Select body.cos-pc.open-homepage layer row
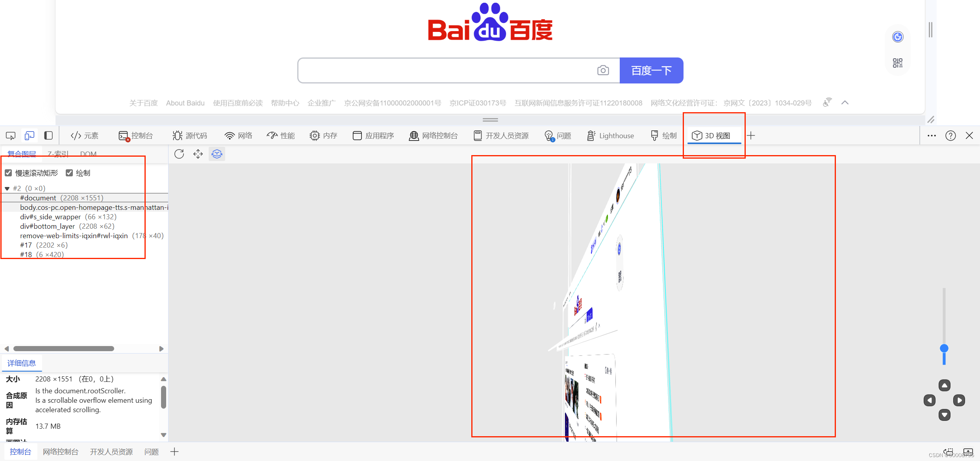 [84, 207]
